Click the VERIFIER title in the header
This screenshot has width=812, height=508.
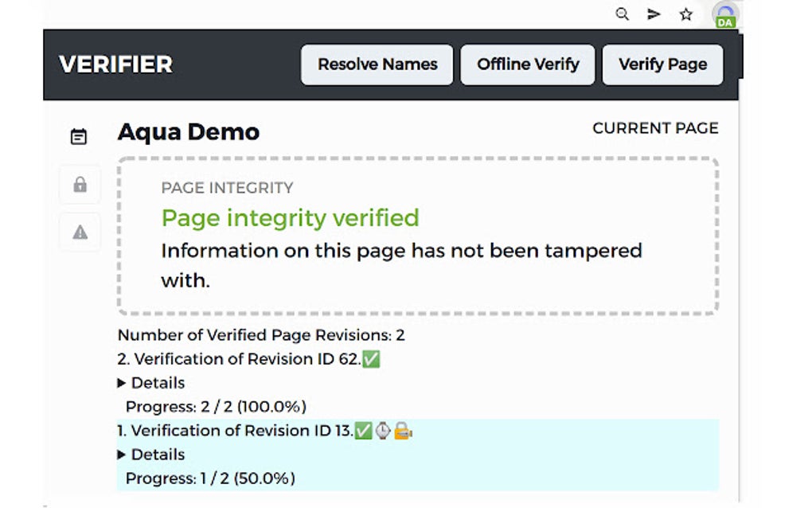tap(115, 64)
